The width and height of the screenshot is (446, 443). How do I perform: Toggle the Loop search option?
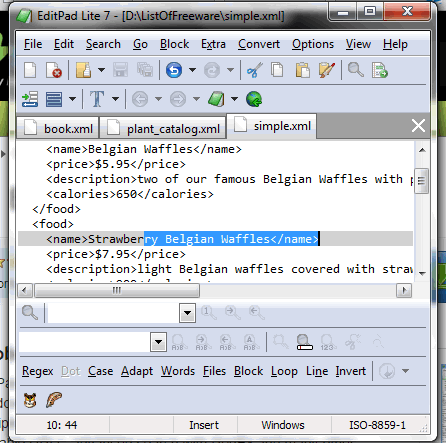point(284,371)
